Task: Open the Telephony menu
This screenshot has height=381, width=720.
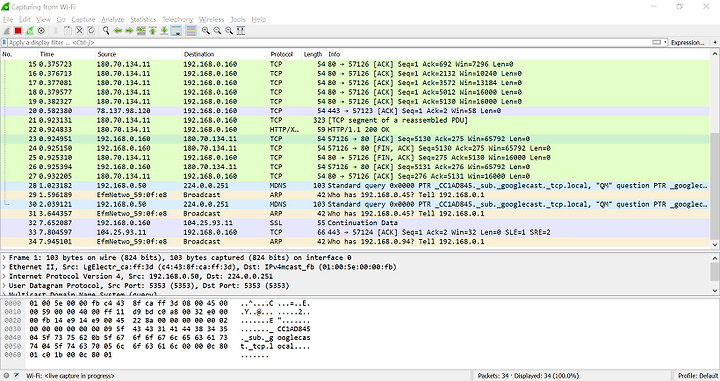Action: [178, 19]
